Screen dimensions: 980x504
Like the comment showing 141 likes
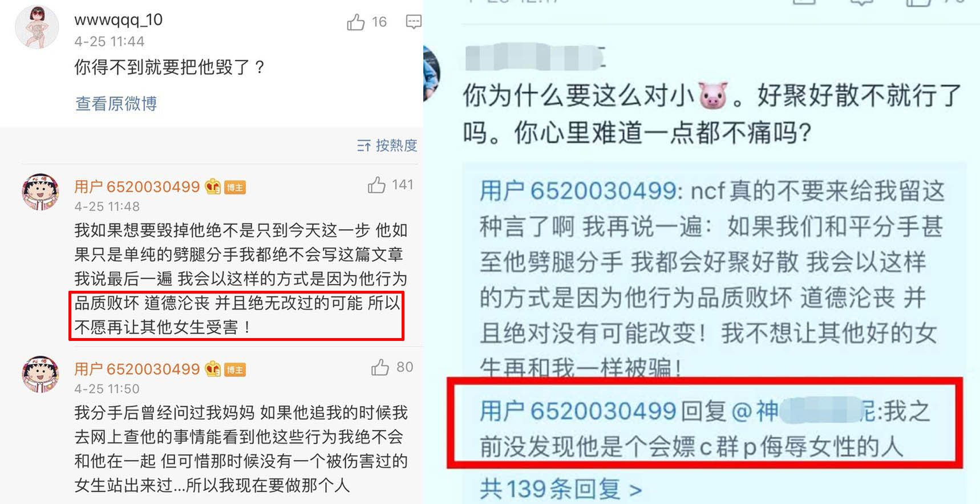click(x=376, y=185)
